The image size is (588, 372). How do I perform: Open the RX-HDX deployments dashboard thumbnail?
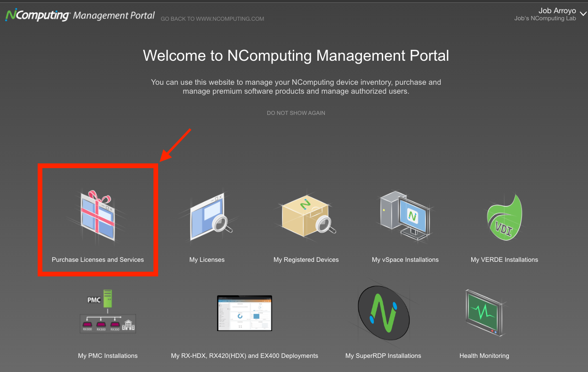click(x=244, y=313)
